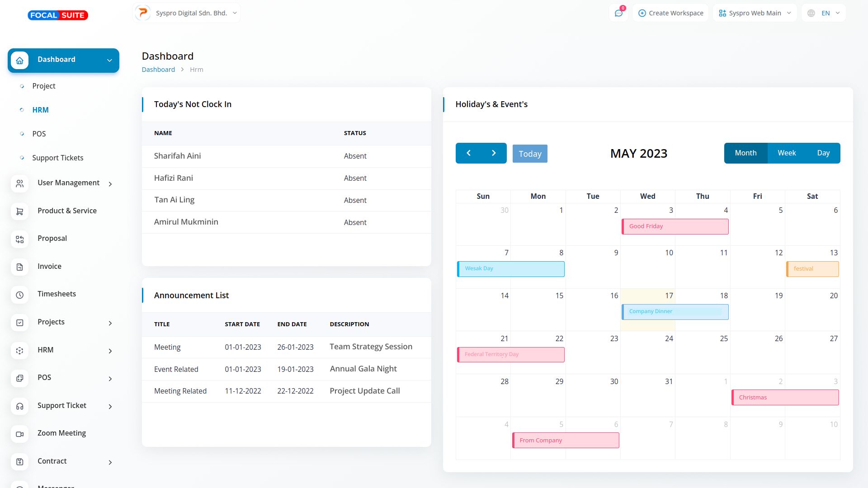Screen dimensions: 868x488
Task: Select Month calendar view
Action: click(745, 153)
